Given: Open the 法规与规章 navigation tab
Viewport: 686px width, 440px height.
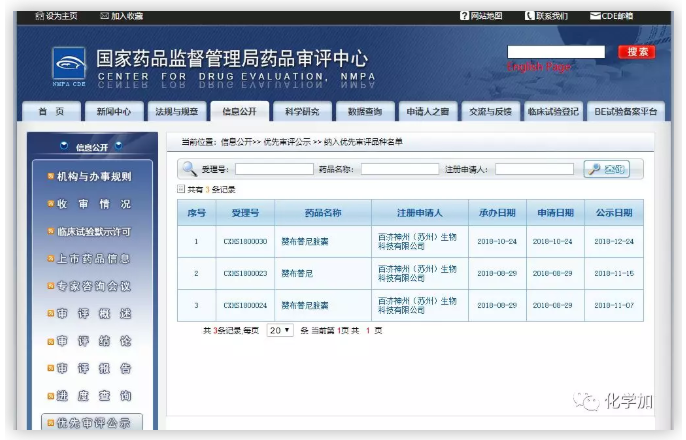Looking at the screenshot, I should 176,112.
